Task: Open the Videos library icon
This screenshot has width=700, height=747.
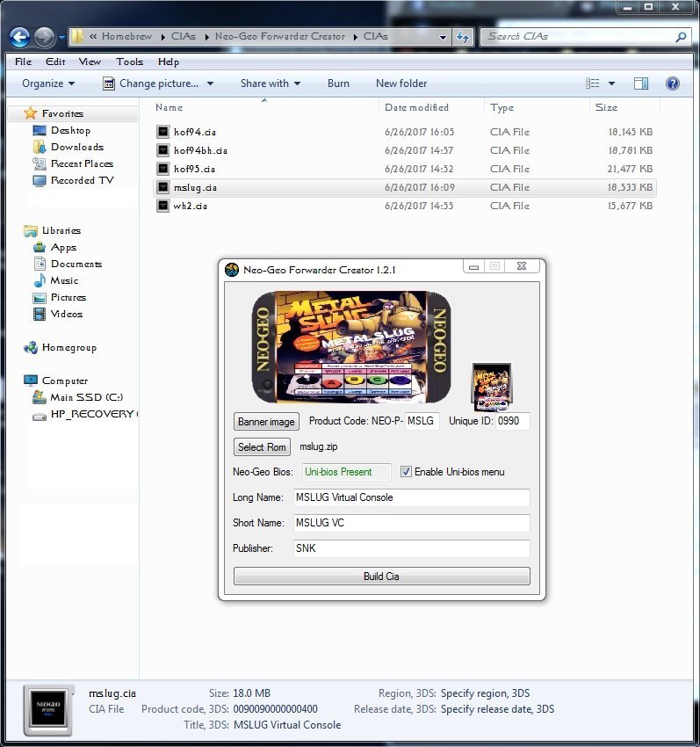Action: click(40, 315)
